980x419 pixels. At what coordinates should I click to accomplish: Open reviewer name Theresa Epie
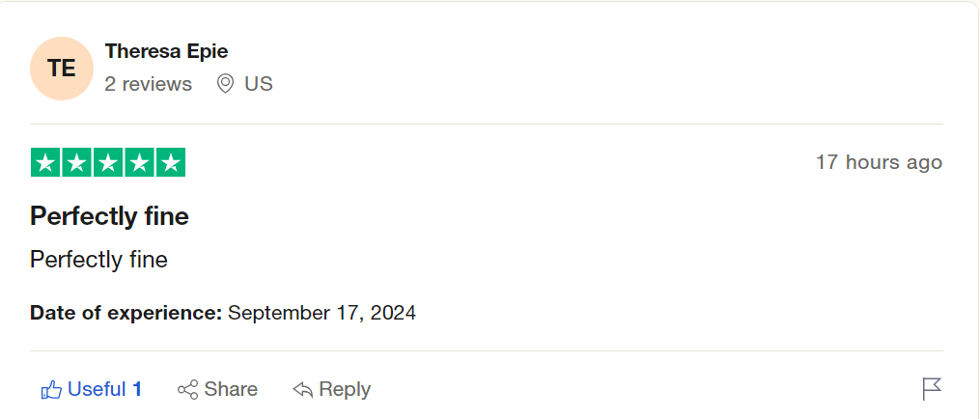click(166, 51)
